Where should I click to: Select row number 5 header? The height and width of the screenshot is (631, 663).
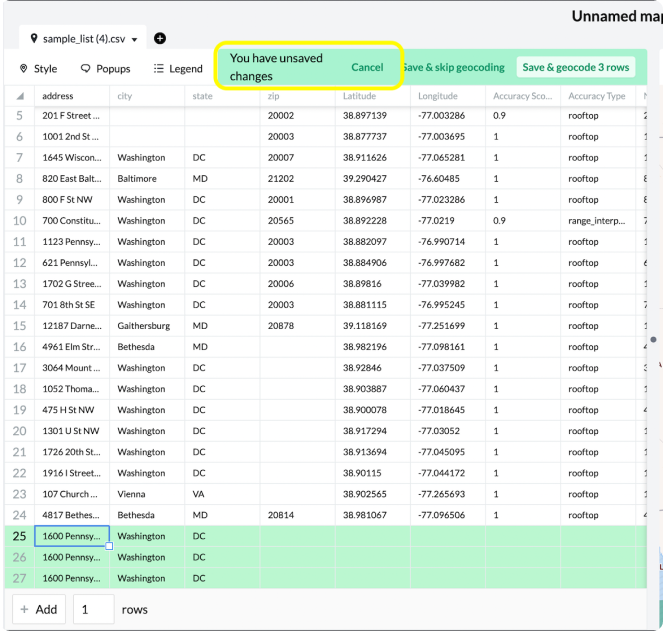pyautogui.click(x=19, y=115)
